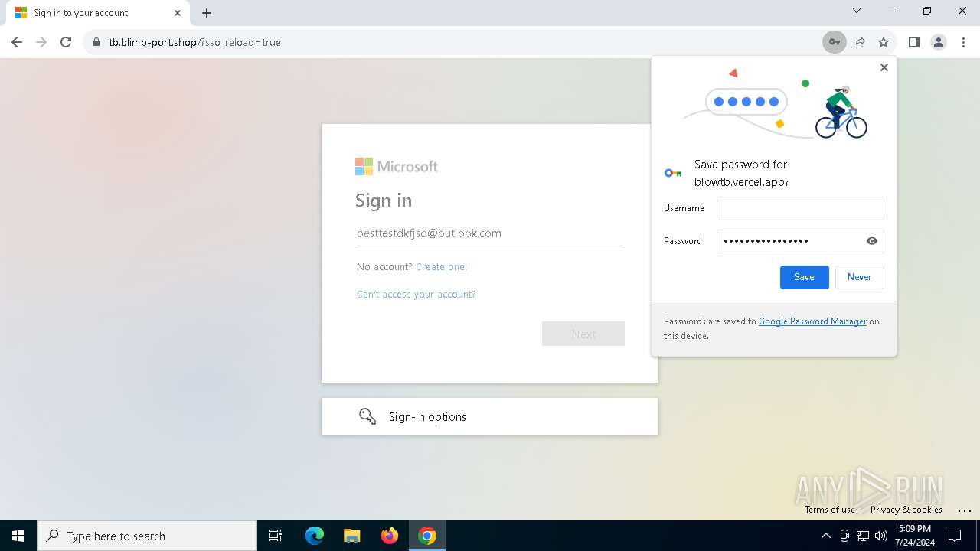Click the Password field in the popup
The image size is (980, 551).
point(800,241)
